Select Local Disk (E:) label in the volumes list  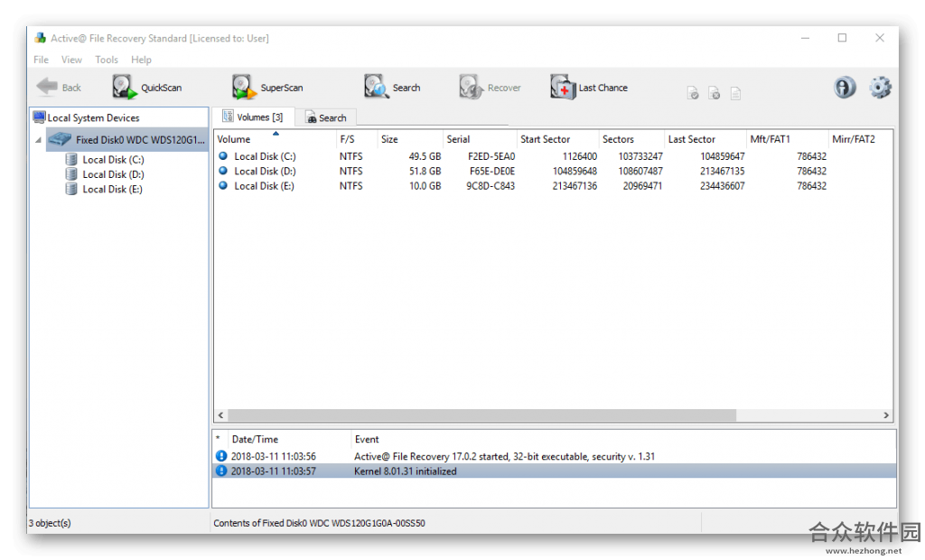(265, 185)
